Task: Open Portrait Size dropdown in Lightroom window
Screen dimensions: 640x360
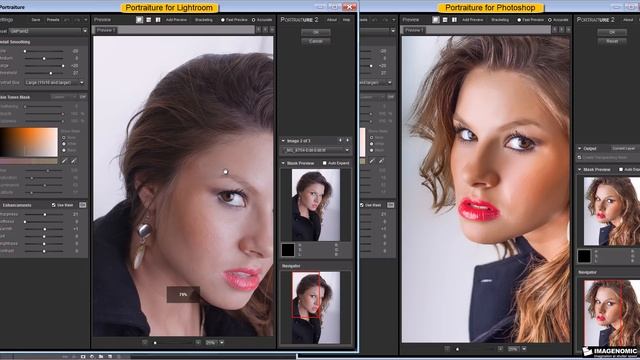Action: (x=54, y=82)
